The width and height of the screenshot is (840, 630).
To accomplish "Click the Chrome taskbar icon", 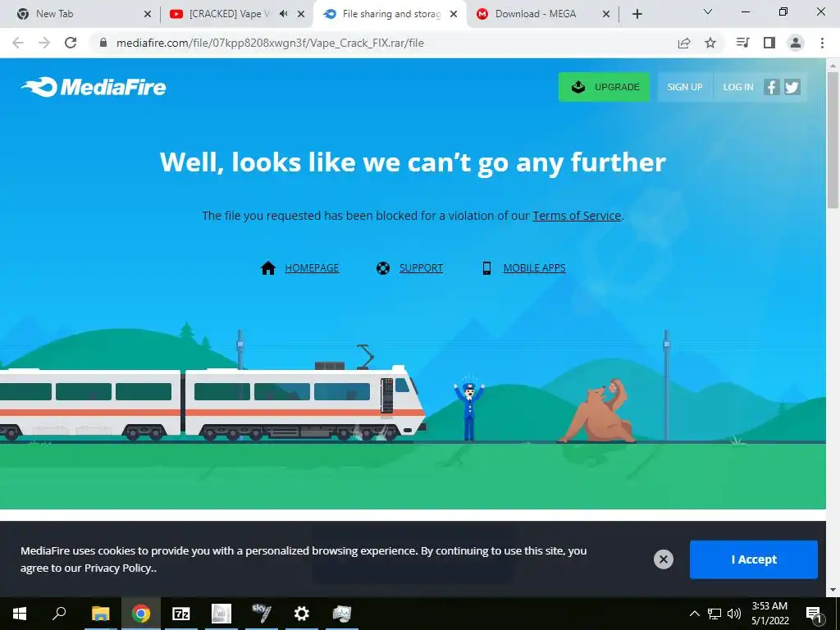I will point(141,614).
